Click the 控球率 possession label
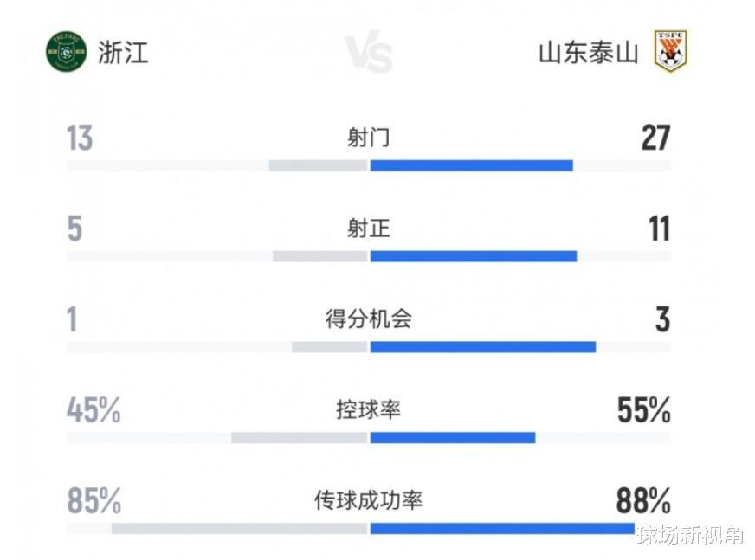This screenshot has height=560, width=755. [x=369, y=409]
